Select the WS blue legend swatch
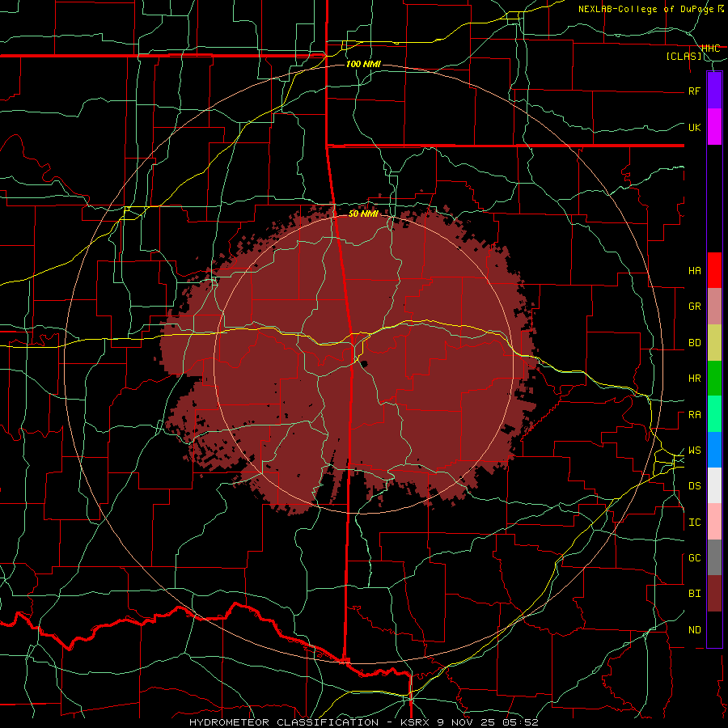This screenshot has width=728, height=728. pyautogui.click(x=714, y=450)
